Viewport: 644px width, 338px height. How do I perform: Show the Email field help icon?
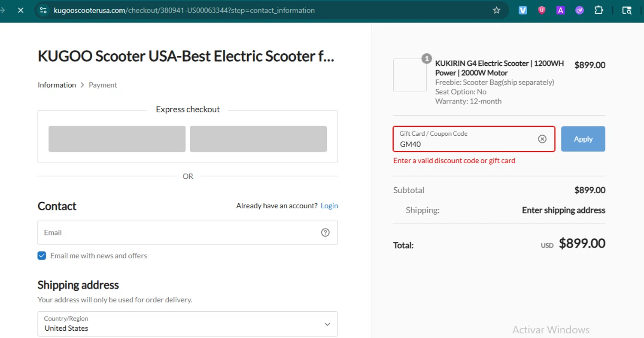pyautogui.click(x=325, y=232)
